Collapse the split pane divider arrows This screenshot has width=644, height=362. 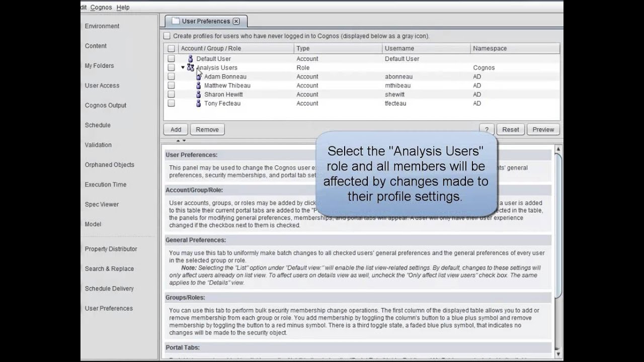click(181, 141)
